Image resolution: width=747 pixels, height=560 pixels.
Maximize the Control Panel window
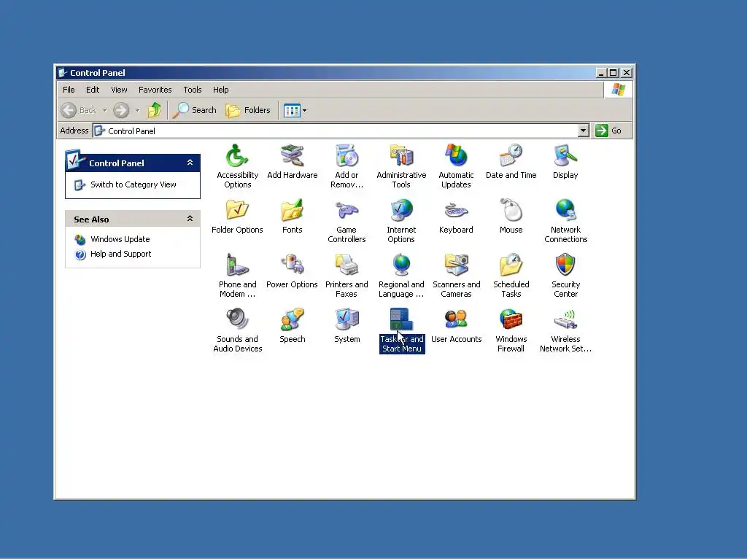tap(614, 73)
